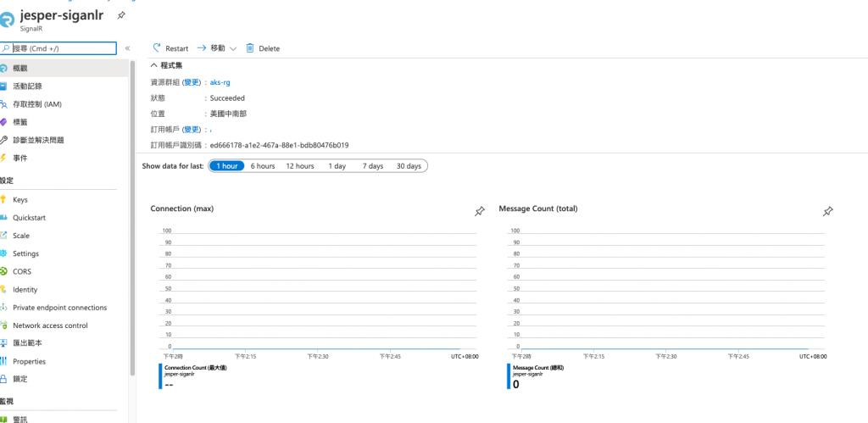
Task: Click the Network access control icon
Action: 4,326
